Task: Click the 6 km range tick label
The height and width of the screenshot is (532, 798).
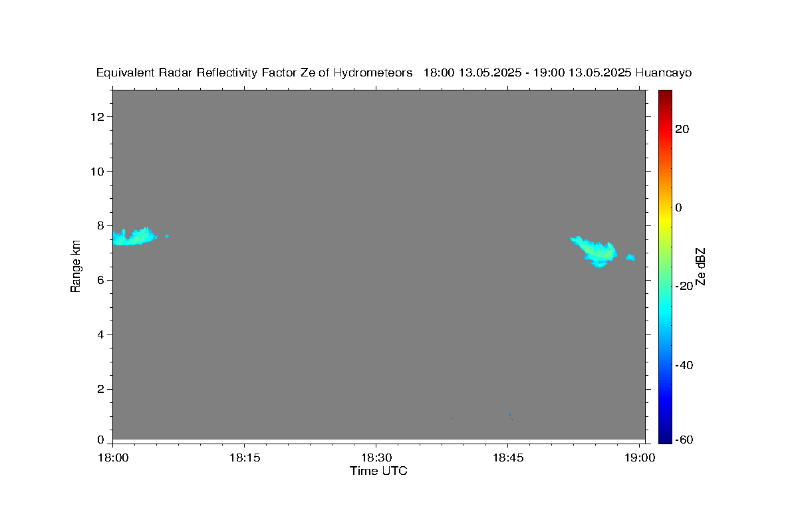Action: 102,281
